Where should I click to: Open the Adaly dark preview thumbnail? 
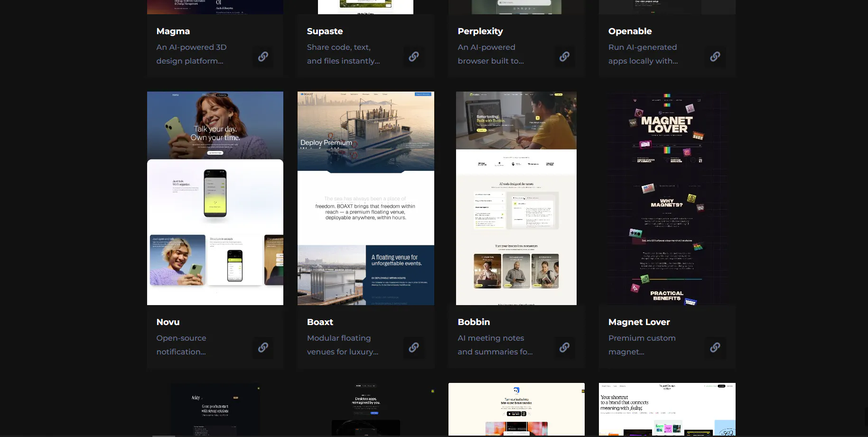pyautogui.click(x=215, y=409)
